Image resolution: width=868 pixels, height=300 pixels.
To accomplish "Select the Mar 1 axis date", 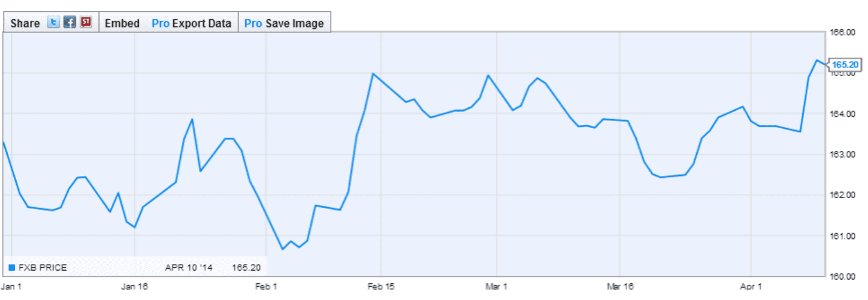I will pyautogui.click(x=497, y=286).
